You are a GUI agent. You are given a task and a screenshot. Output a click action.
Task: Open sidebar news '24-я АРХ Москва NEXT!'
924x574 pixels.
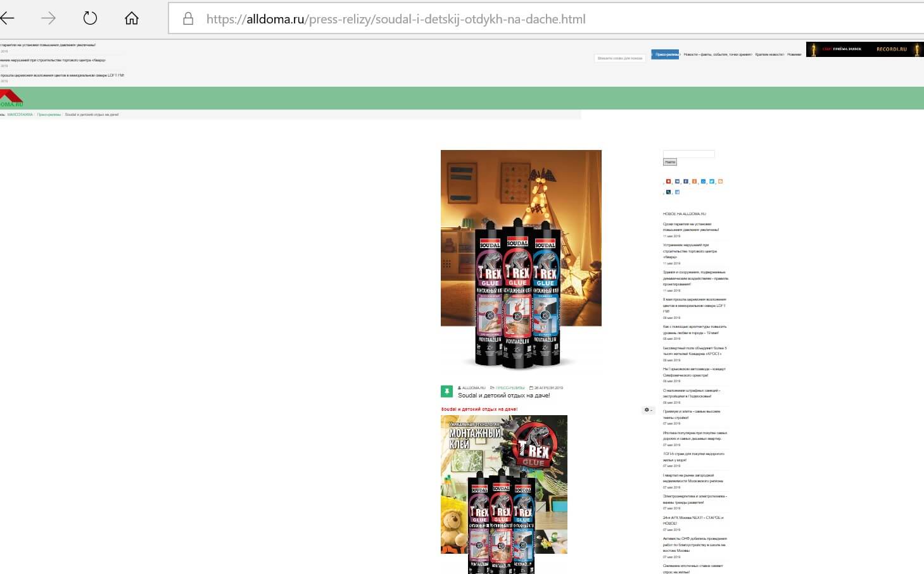point(693,520)
